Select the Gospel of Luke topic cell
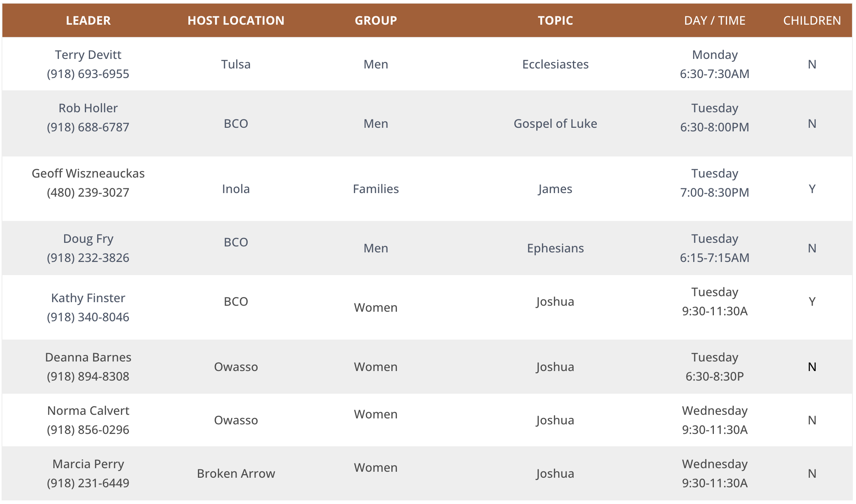Image resolution: width=856 pixels, height=504 pixels. [555, 123]
